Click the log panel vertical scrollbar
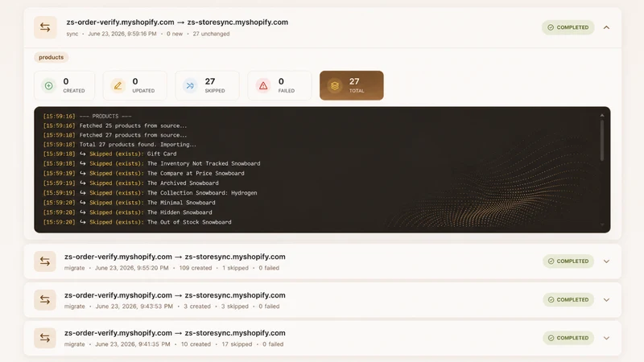Image resolution: width=644 pixels, height=362 pixels. point(602,140)
